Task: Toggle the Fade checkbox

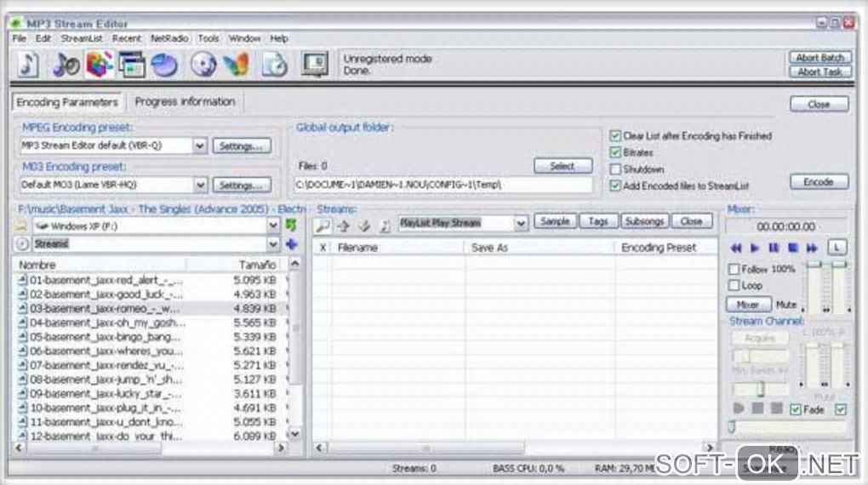Action: click(x=796, y=410)
